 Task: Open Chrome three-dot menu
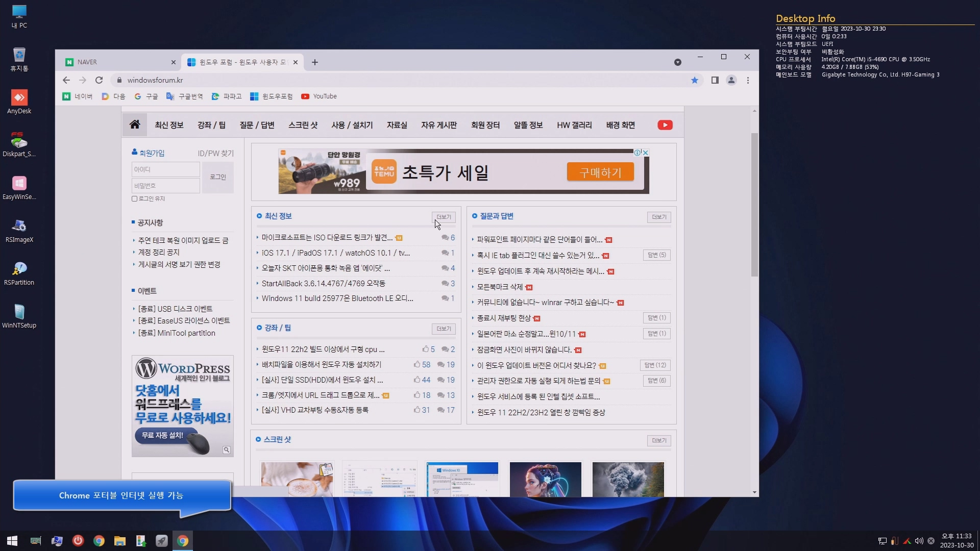(x=748, y=80)
